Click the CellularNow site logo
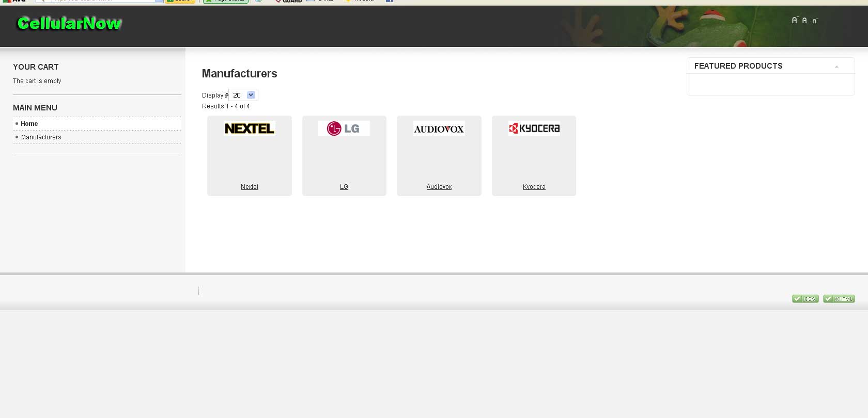 point(70,23)
